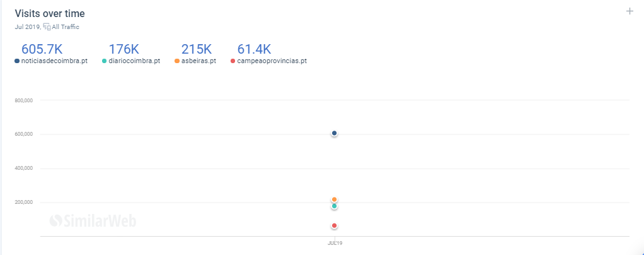The width and height of the screenshot is (644, 255).
Task: Click the red data point on chart
Action: pyautogui.click(x=335, y=225)
